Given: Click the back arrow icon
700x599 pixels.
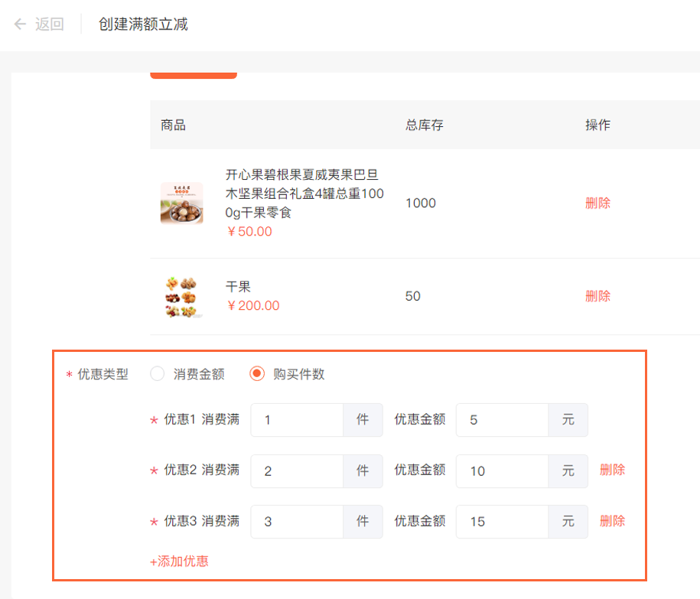Looking at the screenshot, I should point(20,24).
